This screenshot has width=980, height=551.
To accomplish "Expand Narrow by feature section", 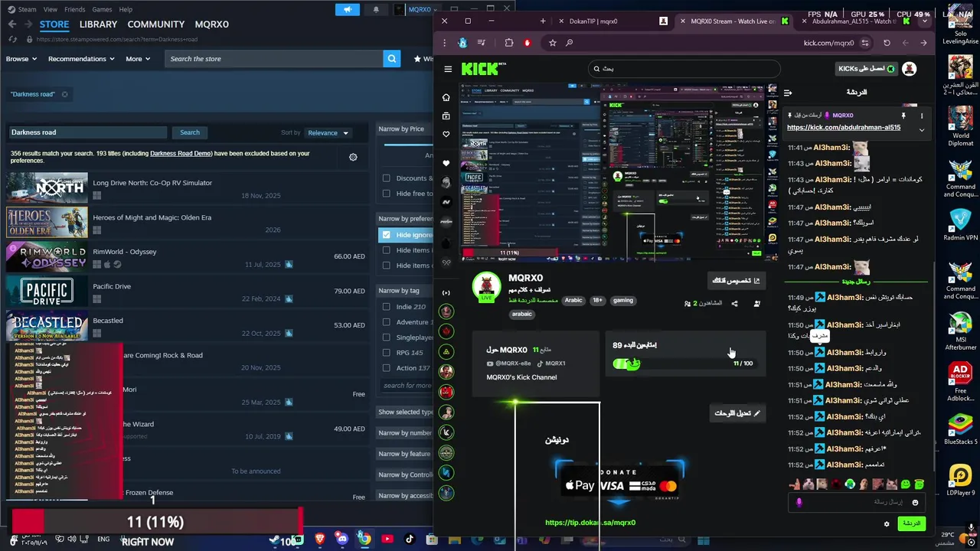I will pyautogui.click(x=404, y=454).
